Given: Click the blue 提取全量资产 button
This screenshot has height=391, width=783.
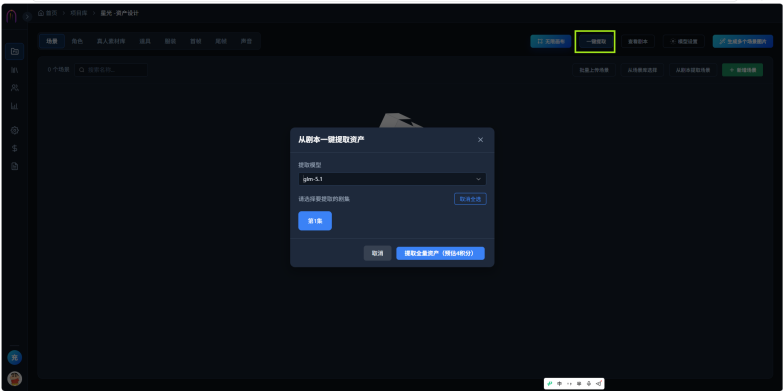Looking at the screenshot, I should click(x=440, y=253).
